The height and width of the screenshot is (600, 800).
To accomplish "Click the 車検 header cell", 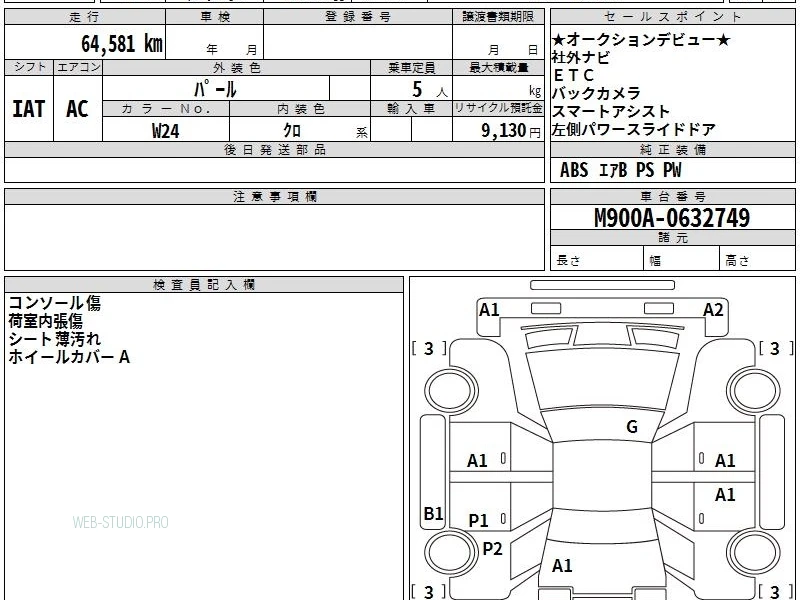I will click(x=214, y=17).
